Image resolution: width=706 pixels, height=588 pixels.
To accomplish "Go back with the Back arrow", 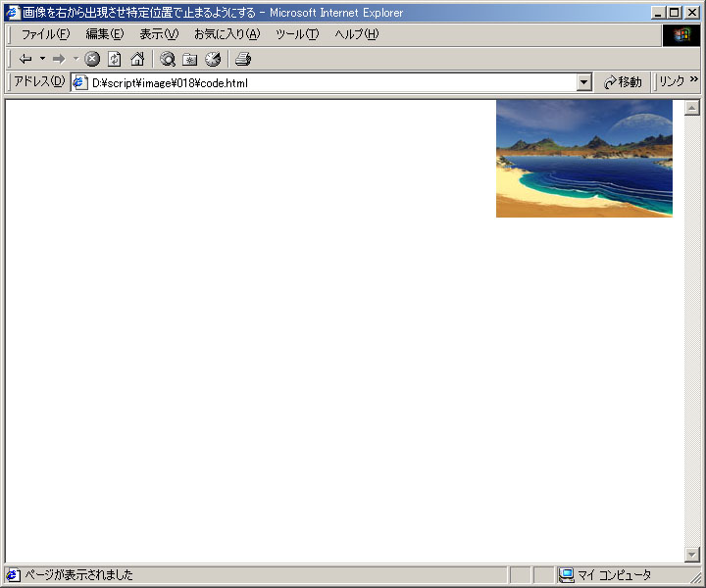I will click(x=25, y=59).
